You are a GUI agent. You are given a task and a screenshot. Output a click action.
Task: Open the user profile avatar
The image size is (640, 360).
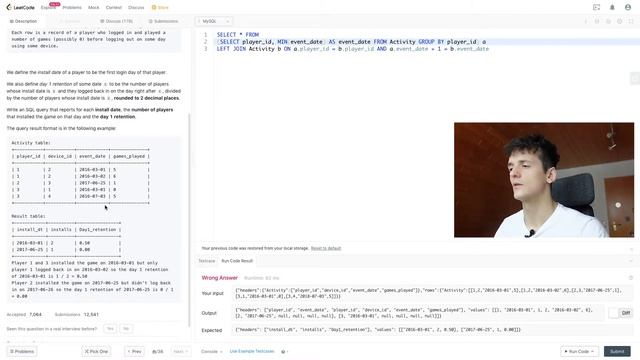pyautogui.click(x=628, y=7)
